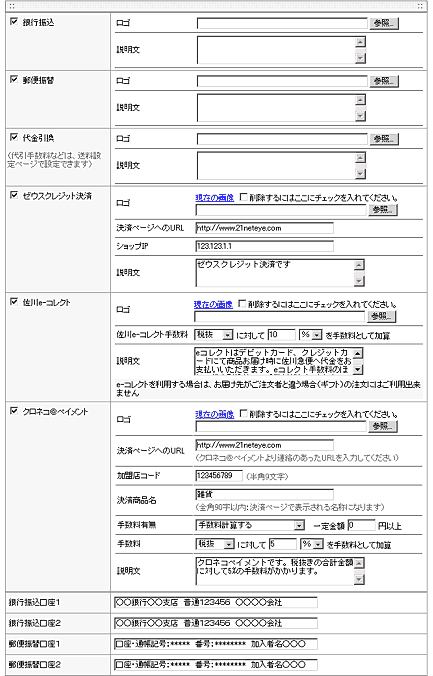Open 税抜 dropdown for 佐川e-コレクト手数料

coord(214,335)
